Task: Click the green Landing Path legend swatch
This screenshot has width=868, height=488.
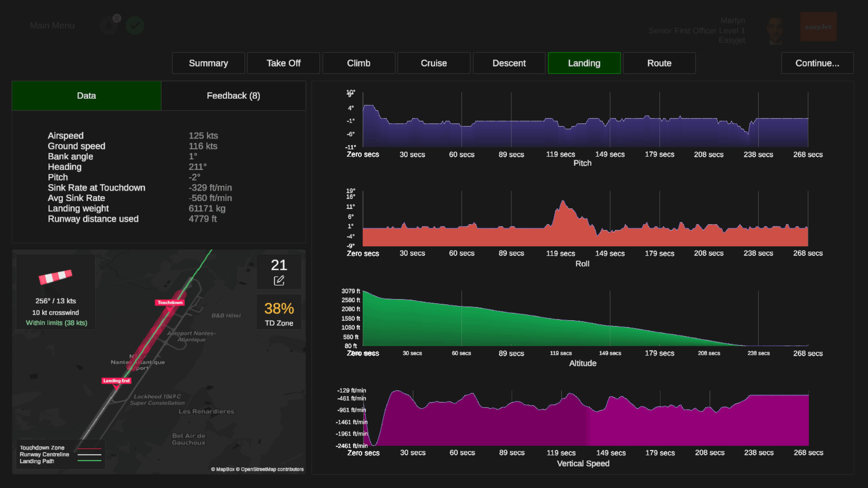Action: [89, 461]
